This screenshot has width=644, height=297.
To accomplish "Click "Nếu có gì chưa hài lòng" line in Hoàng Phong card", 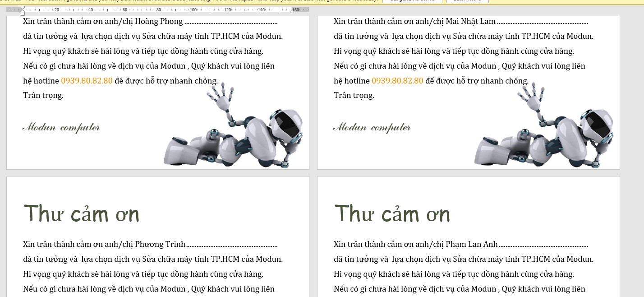I will (149, 66).
